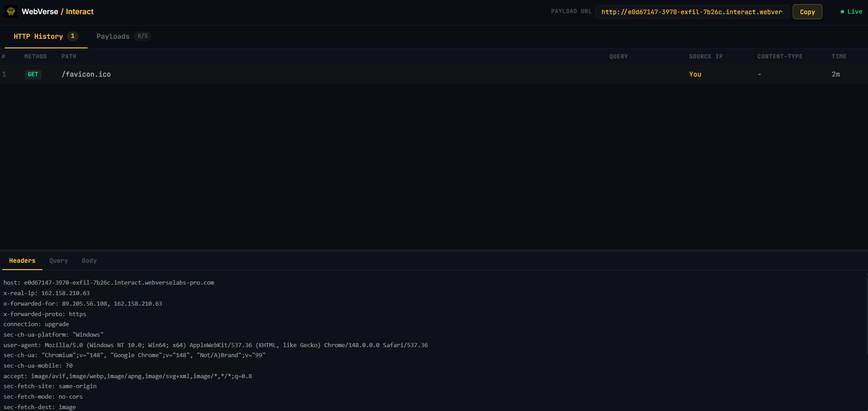Image resolution: width=868 pixels, height=411 pixels.
Task: Show the Headers detail tab
Action: coord(22,260)
